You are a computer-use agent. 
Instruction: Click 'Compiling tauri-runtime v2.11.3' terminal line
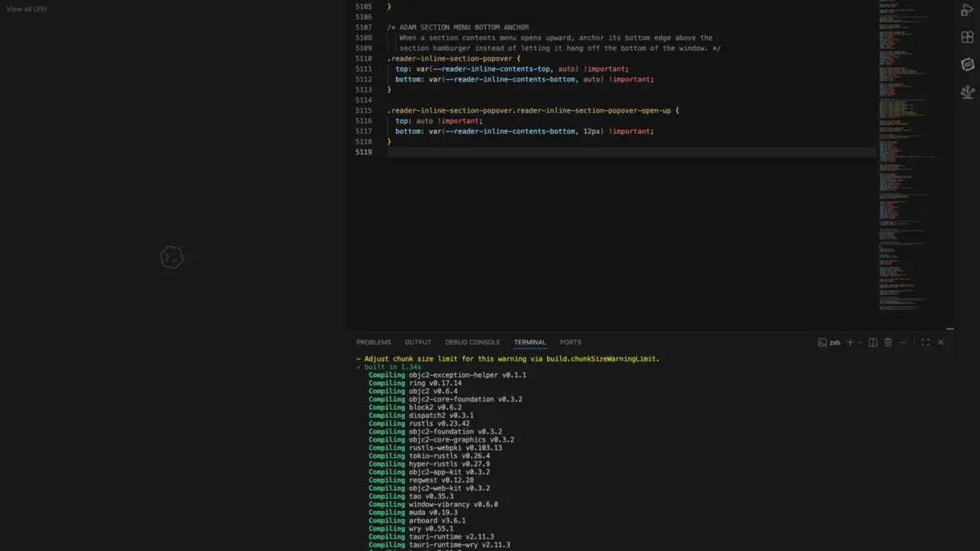(x=431, y=537)
